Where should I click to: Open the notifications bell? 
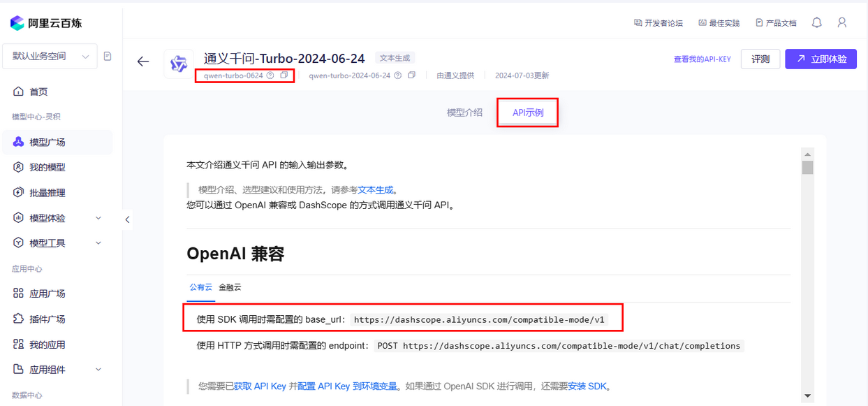point(817,23)
